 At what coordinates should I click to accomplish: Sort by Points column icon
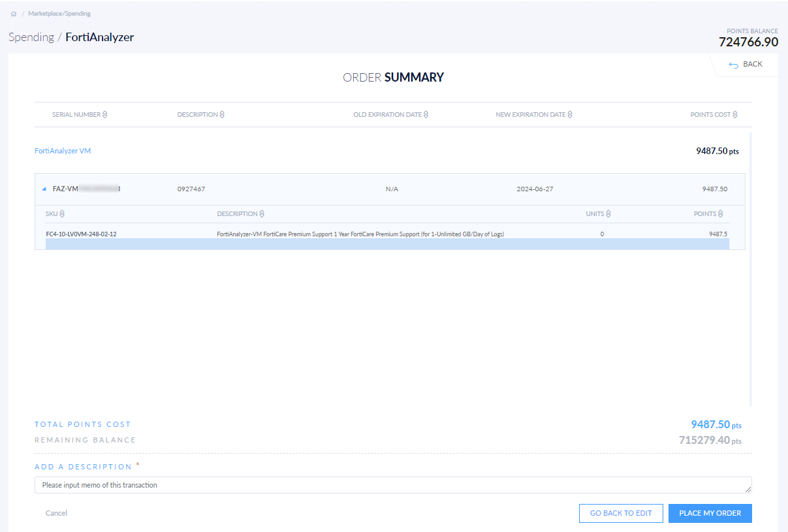coord(721,213)
